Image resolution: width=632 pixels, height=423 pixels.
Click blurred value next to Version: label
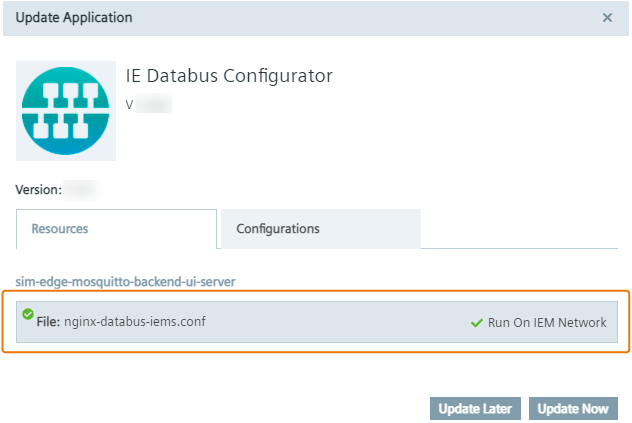point(82,189)
